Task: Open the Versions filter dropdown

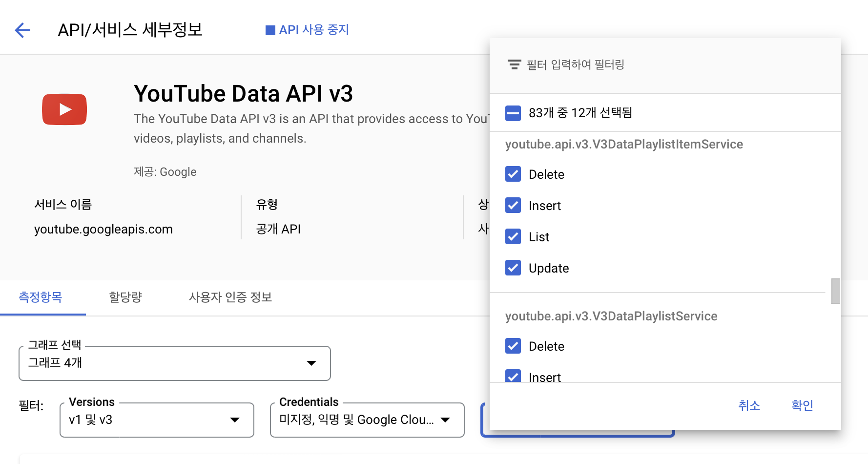Action: (x=157, y=420)
